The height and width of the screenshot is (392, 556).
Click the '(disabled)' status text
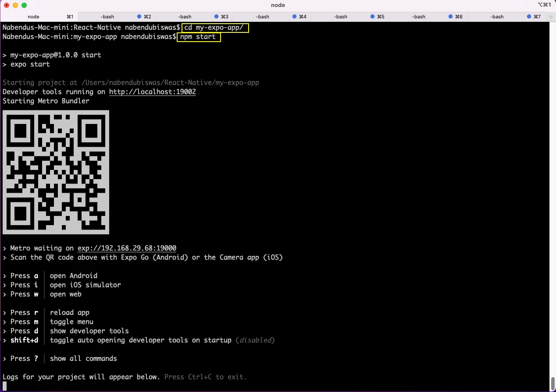coord(255,340)
